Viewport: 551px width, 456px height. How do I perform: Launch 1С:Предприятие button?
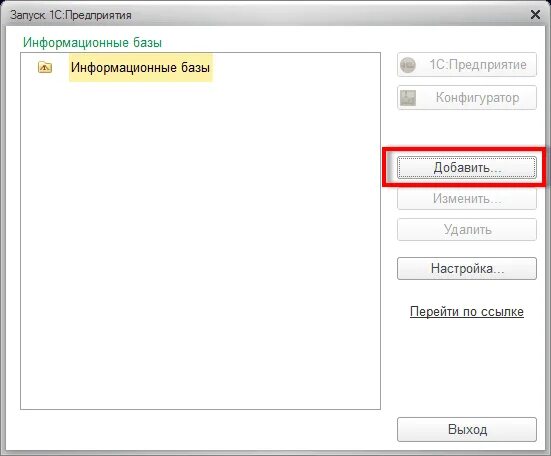(x=467, y=65)
